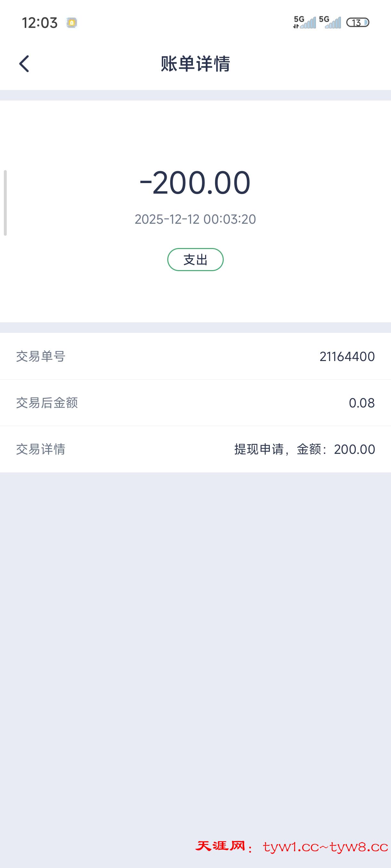Screen dimensions: 391x868
Task: Tap the 2025-12-12 00:03:20 timestamp
Action: 195,219
